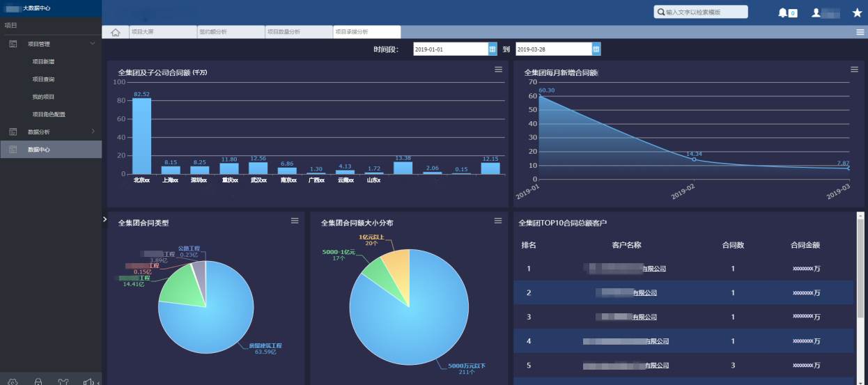868x385 pixels.
Task: Click the settings gear icon in sidebar footer
Action: [x=13, y=381]
